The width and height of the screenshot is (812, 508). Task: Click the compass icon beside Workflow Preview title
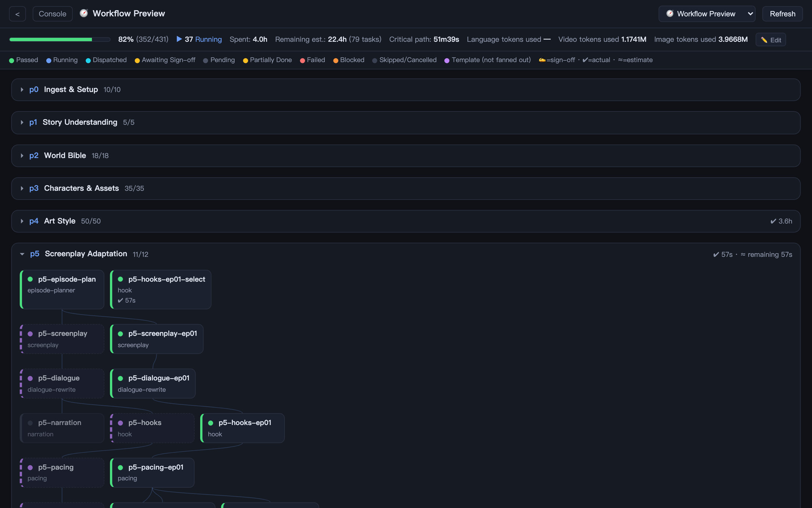pyautogui.click(x=84, y=14)
